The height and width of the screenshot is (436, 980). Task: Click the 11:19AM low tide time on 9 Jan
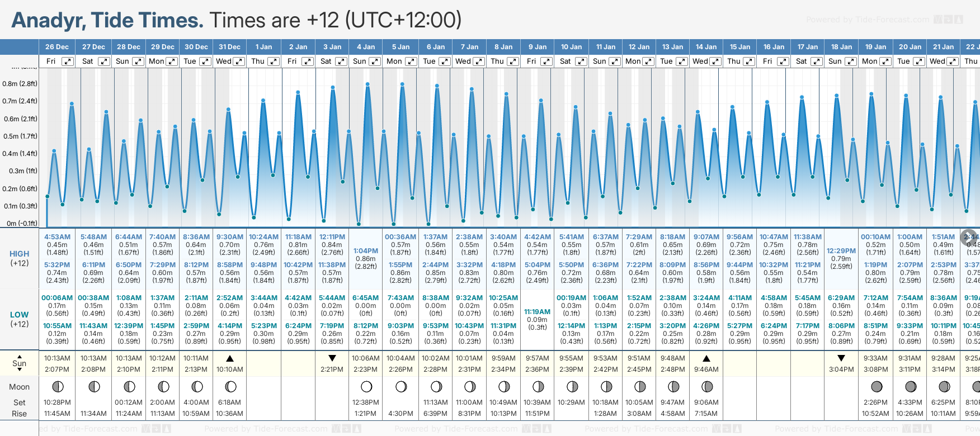coord(537,312)
